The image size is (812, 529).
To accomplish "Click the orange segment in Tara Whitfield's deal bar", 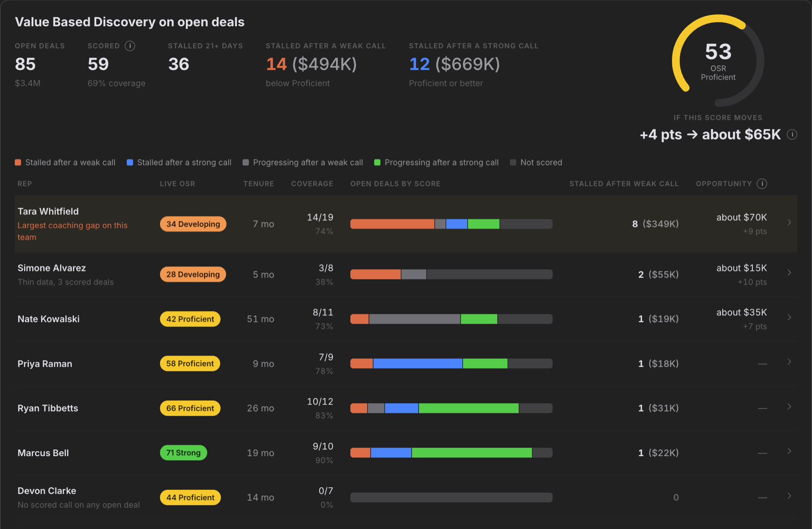I will [x=392, y=224].
